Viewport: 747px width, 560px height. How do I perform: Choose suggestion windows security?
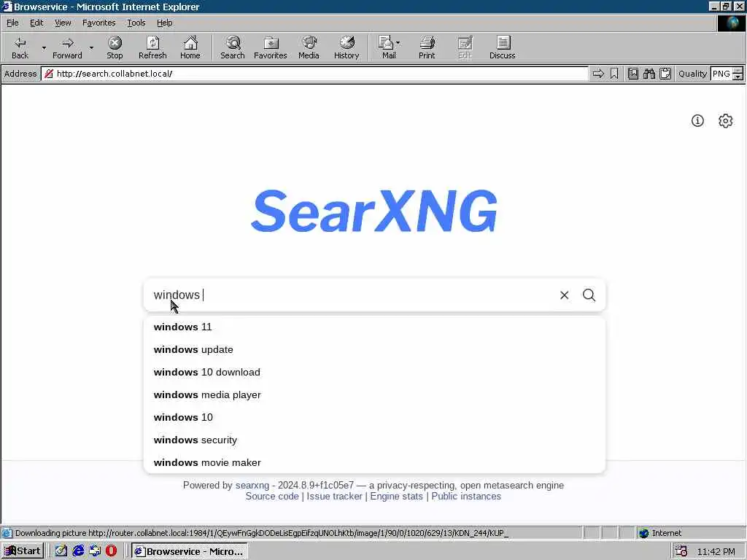click(x=374, y=440)
